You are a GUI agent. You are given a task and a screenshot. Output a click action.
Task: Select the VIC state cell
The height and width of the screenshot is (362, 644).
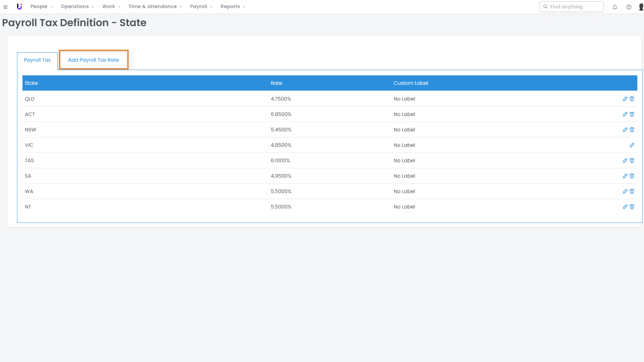29,145
